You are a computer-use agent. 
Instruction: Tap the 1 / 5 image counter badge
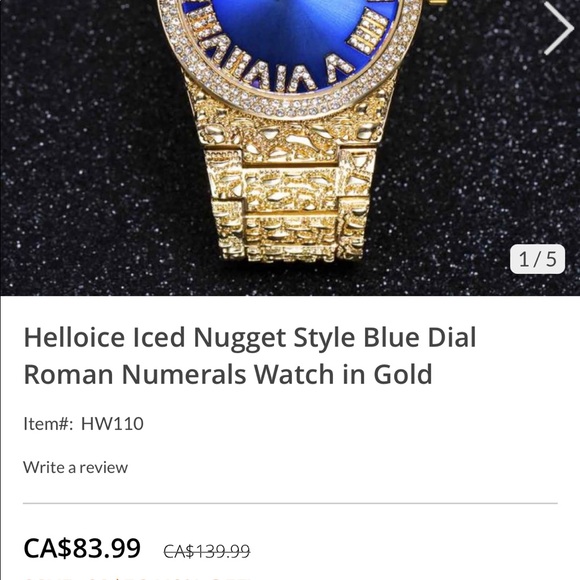pyautogui.click(x=537, y=259)
